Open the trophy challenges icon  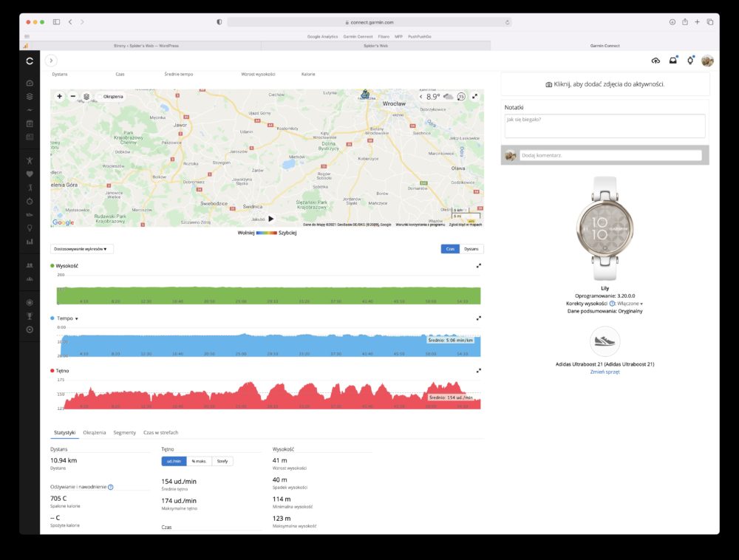(x=30, y=316)
